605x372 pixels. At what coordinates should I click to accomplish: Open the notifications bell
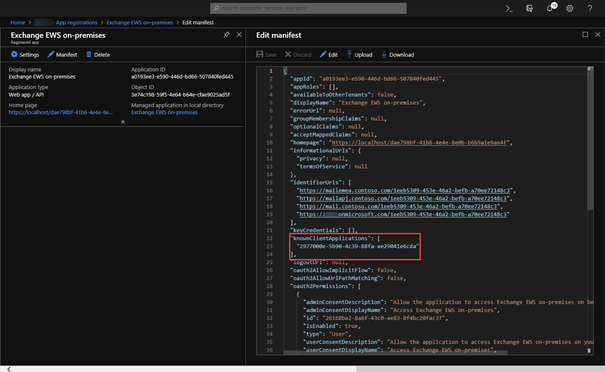point(550,8)
